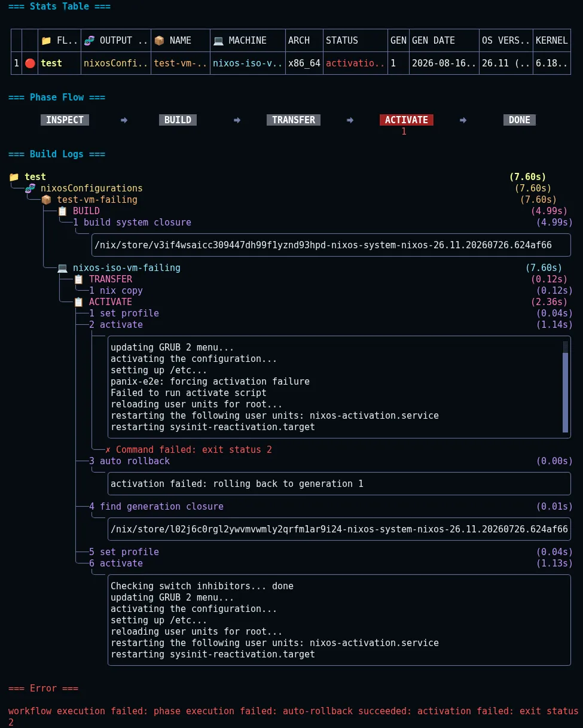Select the '1 build system closure' step

[132, 223]
